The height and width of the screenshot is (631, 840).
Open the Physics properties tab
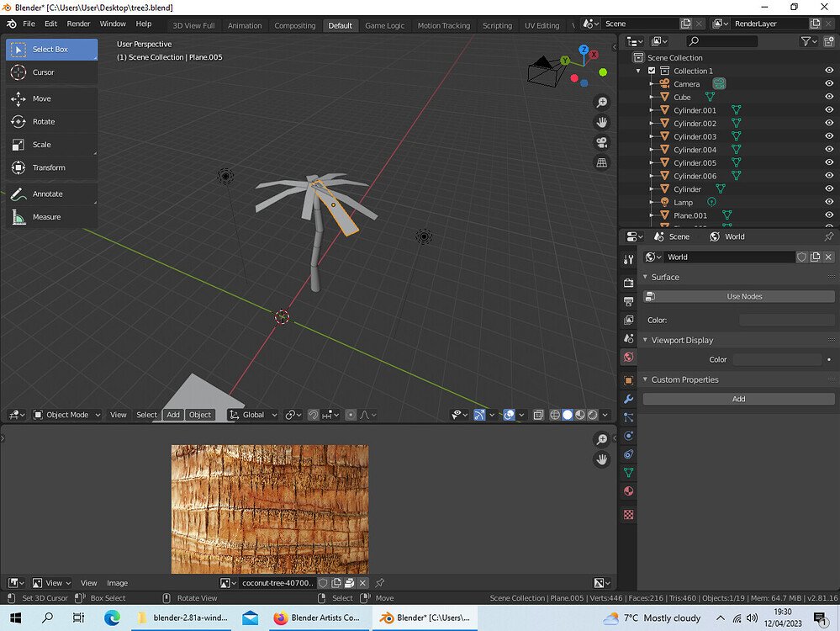(x=628, y=436)
